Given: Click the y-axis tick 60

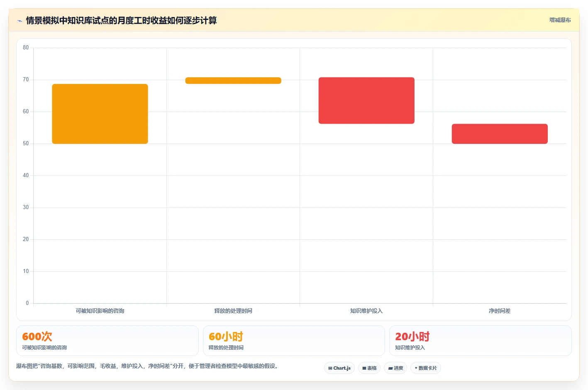Looking at the screenshot, I should pos(26,112).
